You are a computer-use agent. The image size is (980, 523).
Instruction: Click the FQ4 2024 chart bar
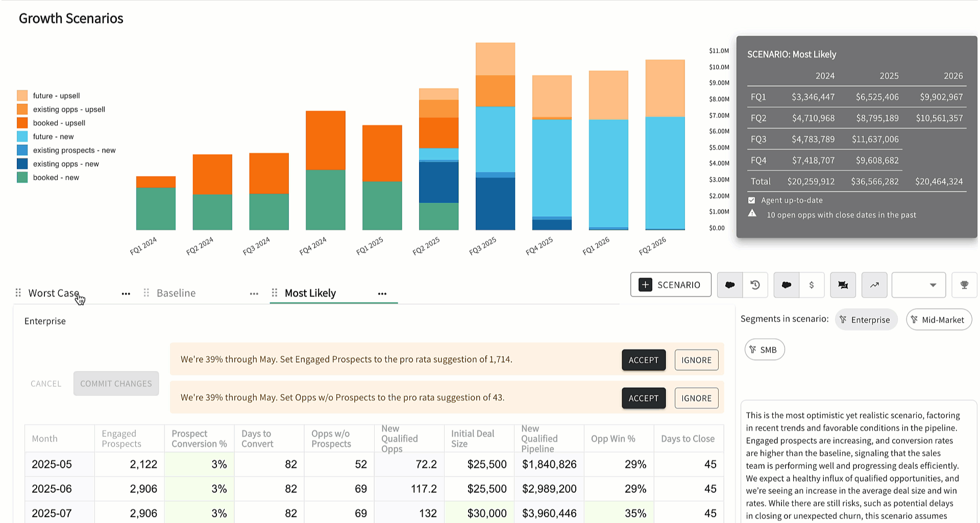pos(326,170)
